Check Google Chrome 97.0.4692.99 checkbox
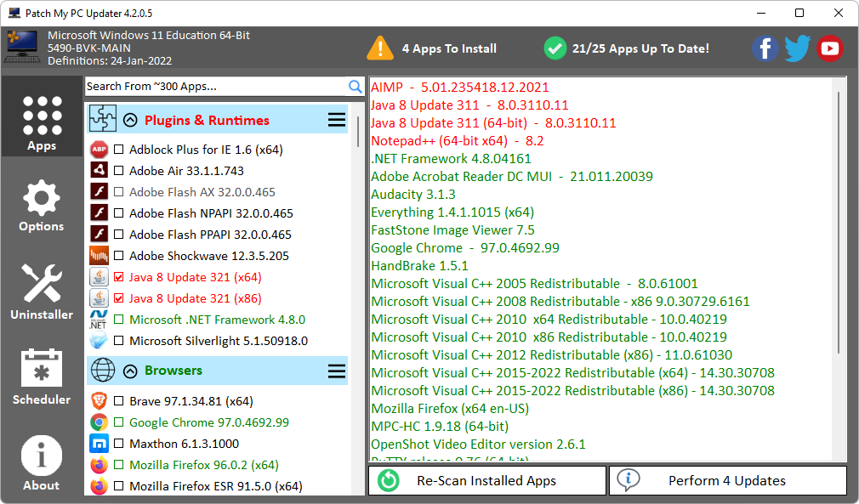The width and height of the screenshot is (859, 504). [x=118, y=422]
